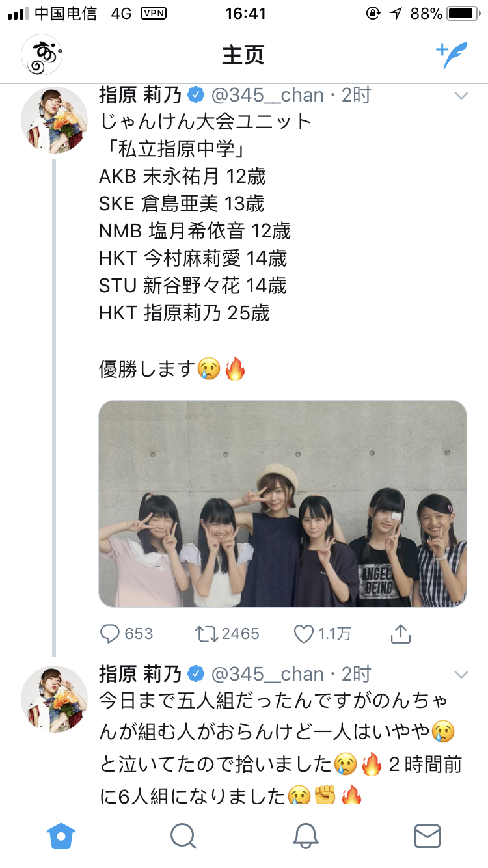Tap the 主页 title in the header

[243, 56]
